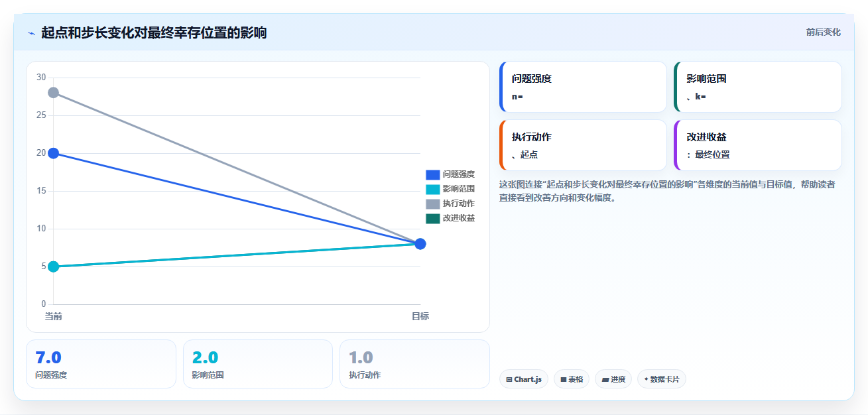Click the gray data point at 28
The height and width of the screenshot is (415, 868).
(54, 93)
